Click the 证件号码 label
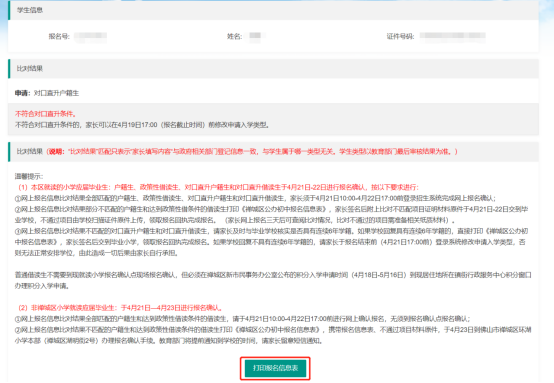 (x=400, y=36)
